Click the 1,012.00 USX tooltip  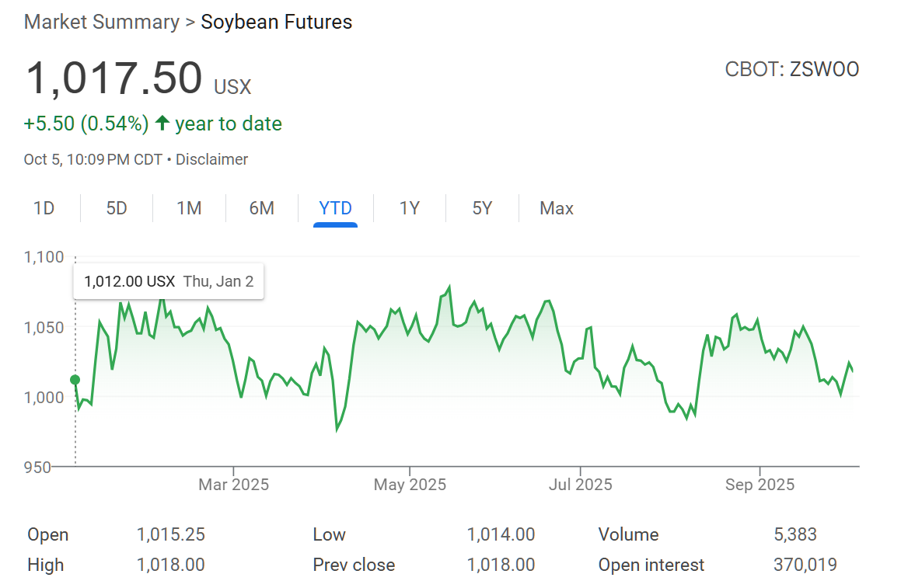click(x=169, y=281)
